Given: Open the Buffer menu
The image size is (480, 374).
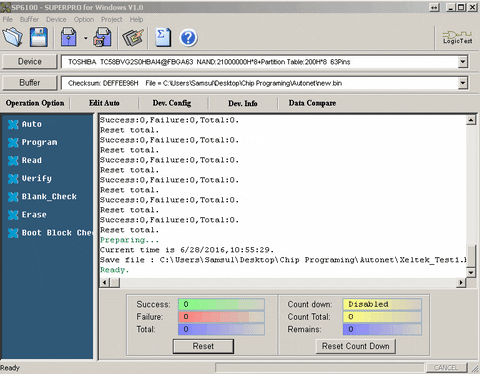Looking at the screenshot, I should [29, 19].
